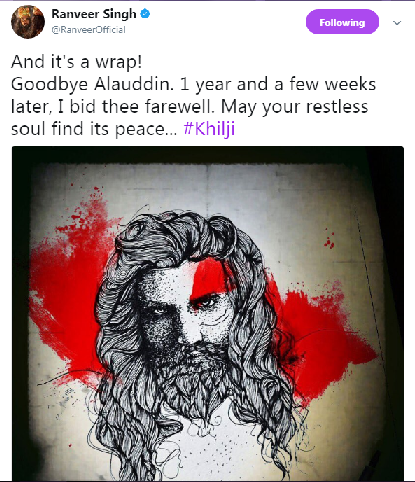Open the @RanveerOfficial handle
Screen dimensions: 415x482
(88, 30)
